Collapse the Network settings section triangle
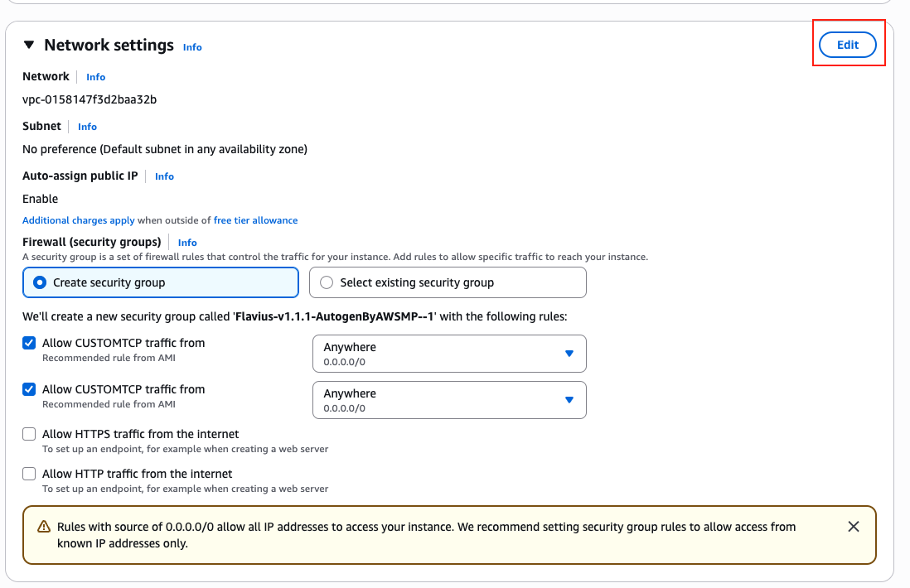910x588 pixels. 29,46
